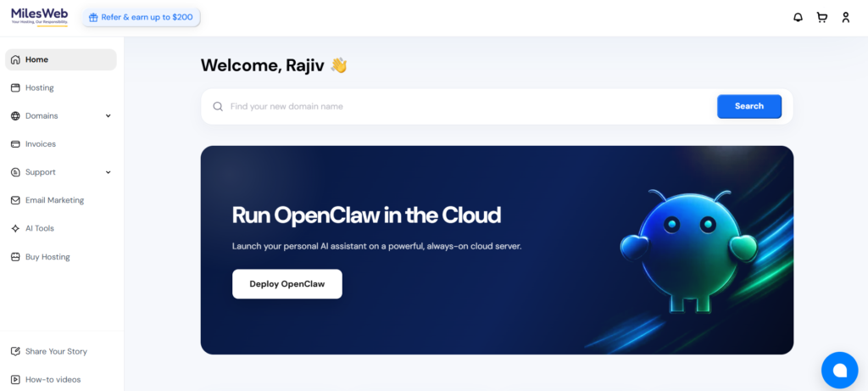Click the Buy Hosting store icon
868x391 pixels.
(x=15, y=257)
